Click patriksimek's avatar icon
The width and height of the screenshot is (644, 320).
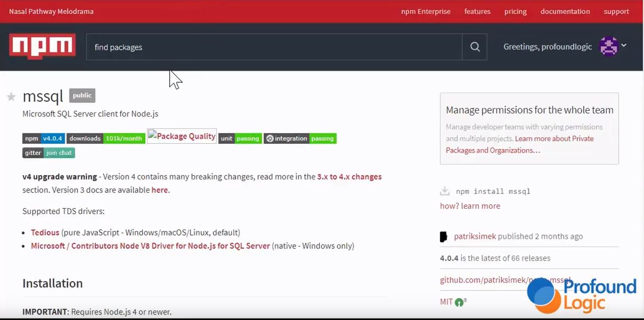444,236
